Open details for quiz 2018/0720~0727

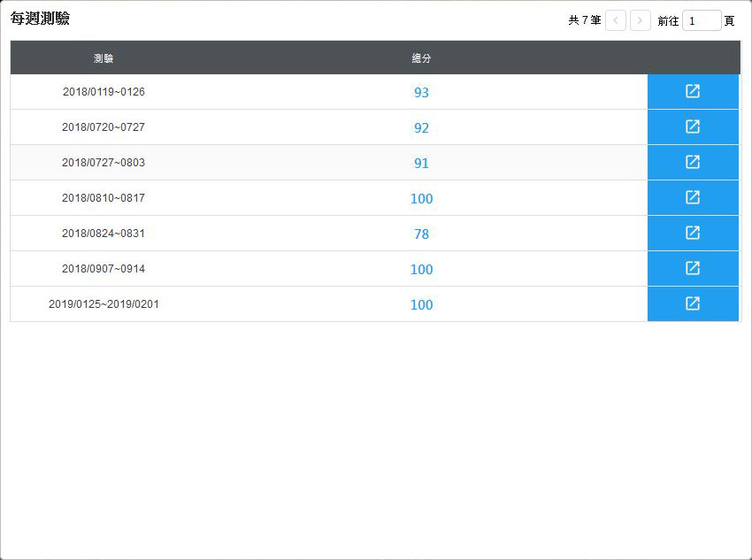click(693, 127)
